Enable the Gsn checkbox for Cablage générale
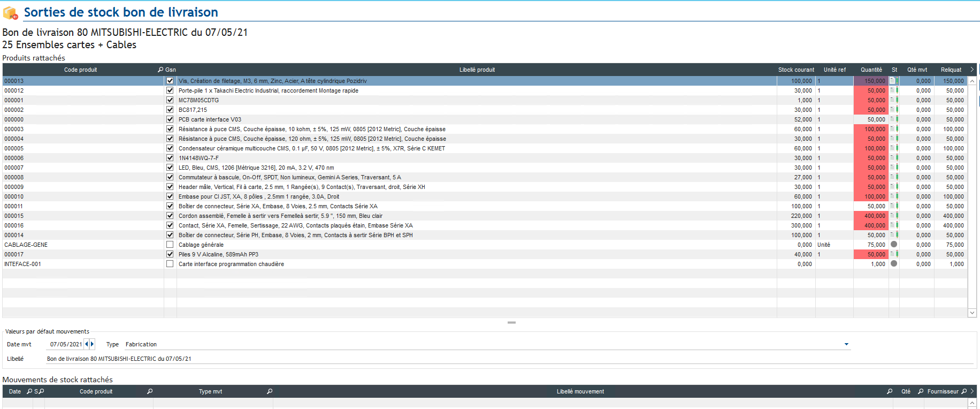 (x=170, y=245)
